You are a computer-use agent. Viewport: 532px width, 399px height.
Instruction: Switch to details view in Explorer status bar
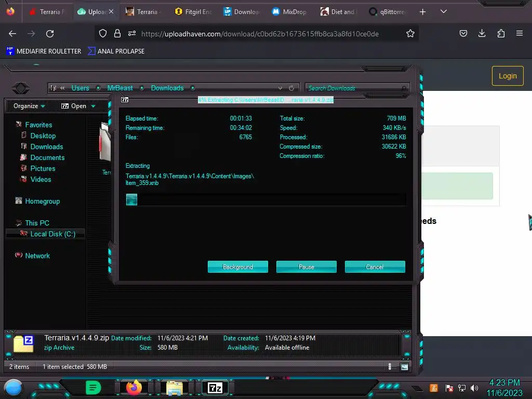pos(390,366)
